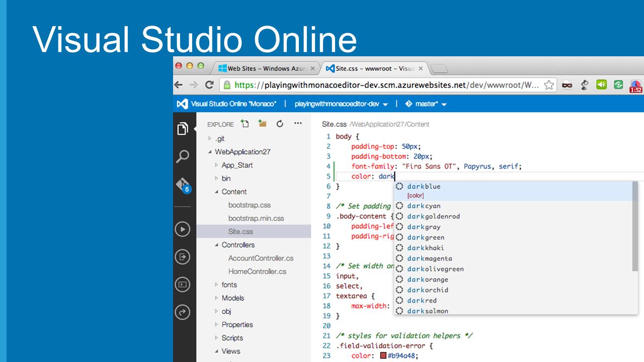Expand the bin folder

click(217, 178)
